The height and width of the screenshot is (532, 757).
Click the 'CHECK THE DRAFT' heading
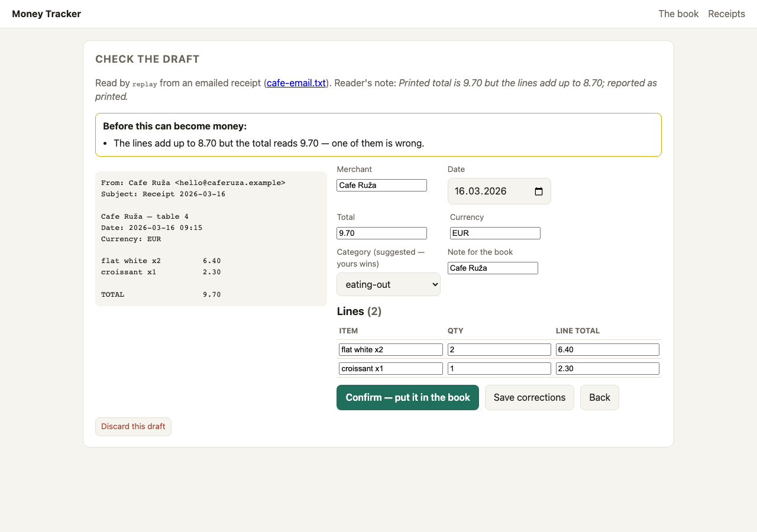(x=147, y=59)
